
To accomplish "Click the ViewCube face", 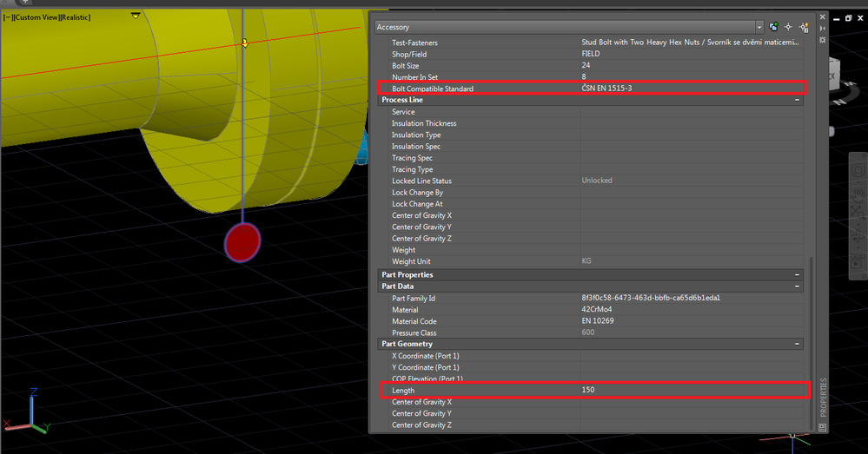I will [835, 76].
